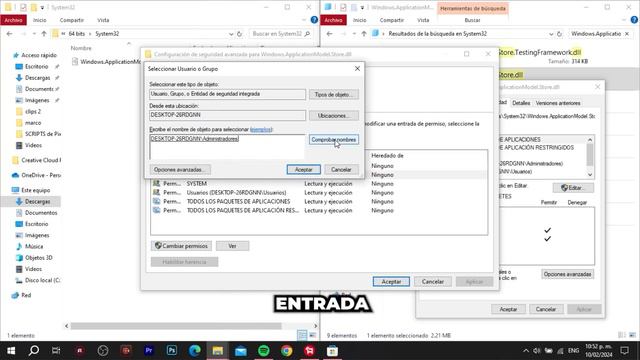The image size is (640, 360).
Task: Click the Ver button in security settings
Action: tap(232, 246)
